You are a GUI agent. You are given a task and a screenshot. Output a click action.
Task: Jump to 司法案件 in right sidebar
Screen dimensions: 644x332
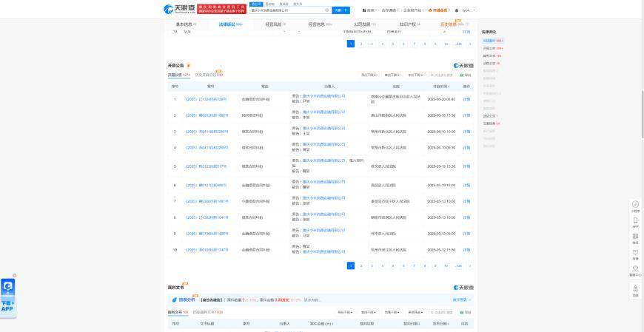(493, 41)
